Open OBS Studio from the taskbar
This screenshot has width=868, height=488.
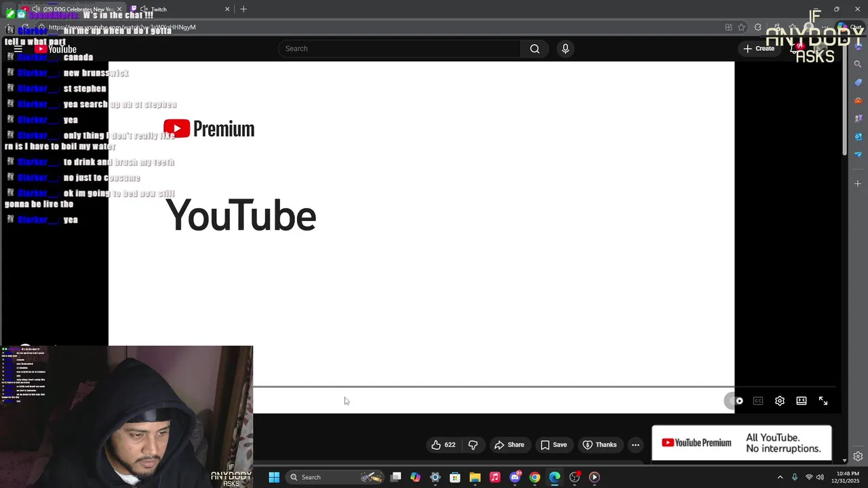point(574,477)
